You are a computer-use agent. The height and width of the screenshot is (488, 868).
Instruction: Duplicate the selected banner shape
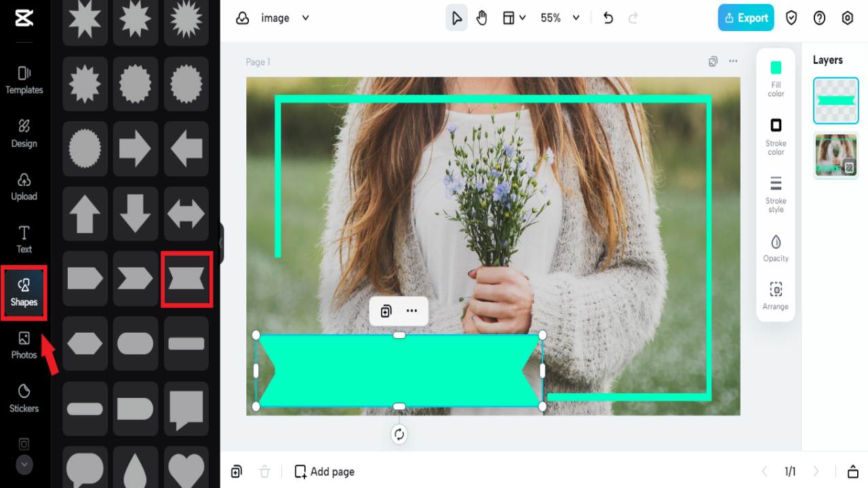386,311
